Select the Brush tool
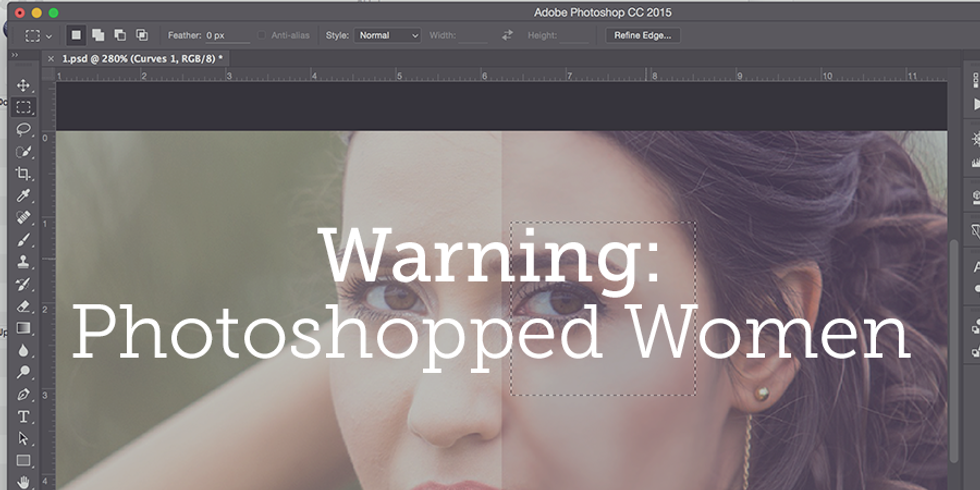This screenshot has width=980, height=490. click(x=24, y=240)
